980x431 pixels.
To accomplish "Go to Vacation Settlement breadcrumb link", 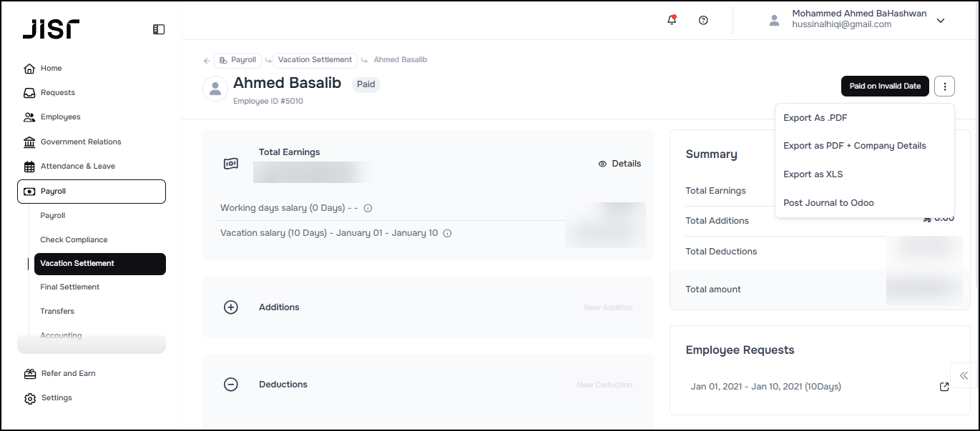I will (315, 60).
